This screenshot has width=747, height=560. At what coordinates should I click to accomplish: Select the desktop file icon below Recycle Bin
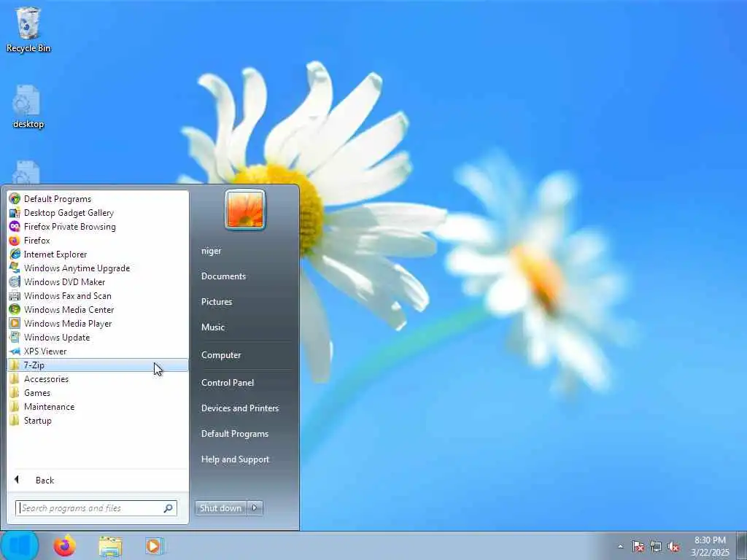28,106
